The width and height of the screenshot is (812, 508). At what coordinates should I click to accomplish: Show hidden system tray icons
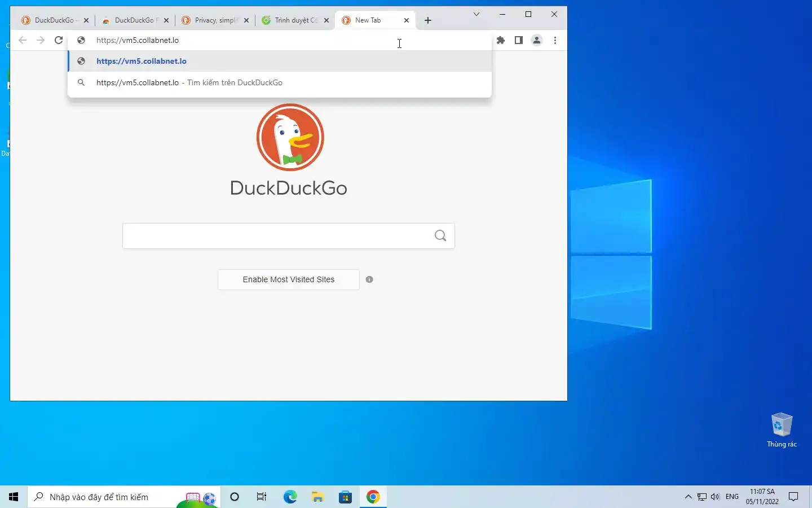[x=688, y=497]
